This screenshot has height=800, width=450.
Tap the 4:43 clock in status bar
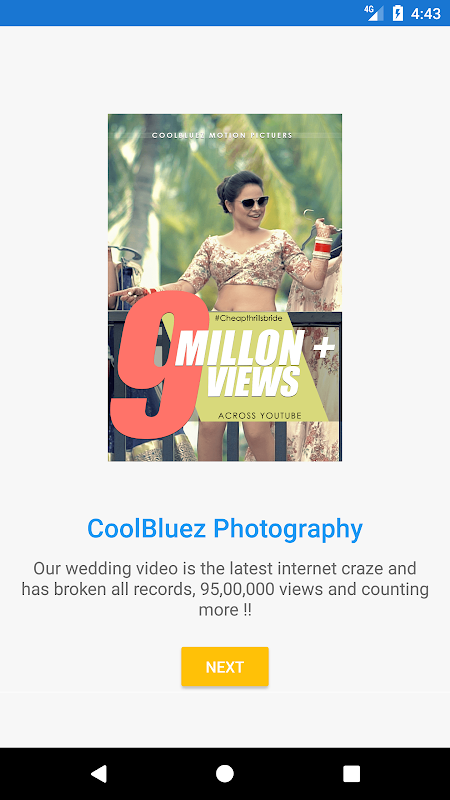pyautogui.click(x=426, y=13)
